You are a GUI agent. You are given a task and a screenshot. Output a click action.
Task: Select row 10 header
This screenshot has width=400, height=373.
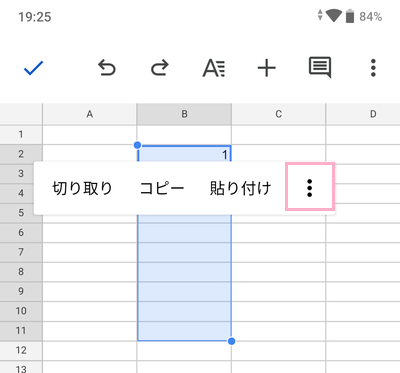[x=21, y=311]
